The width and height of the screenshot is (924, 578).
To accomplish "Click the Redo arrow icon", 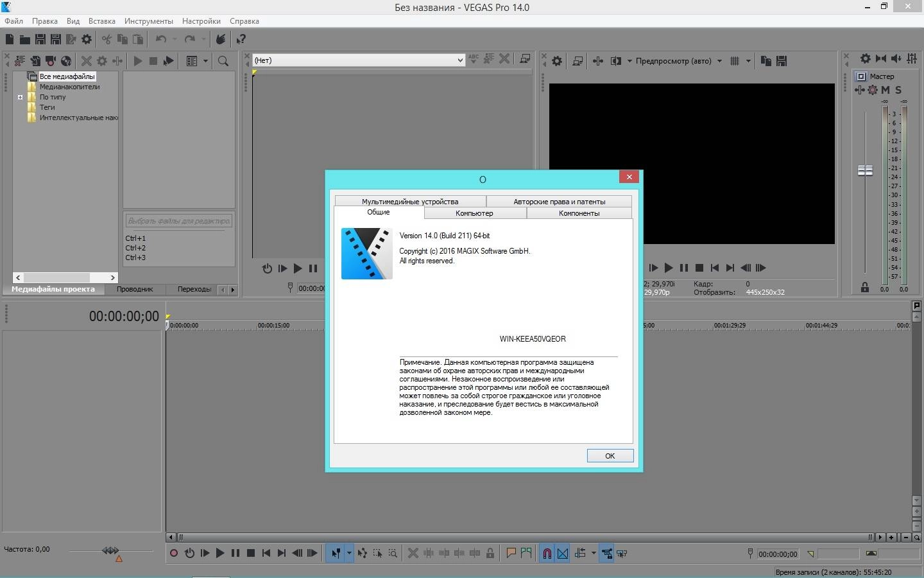I will [189, 39].
